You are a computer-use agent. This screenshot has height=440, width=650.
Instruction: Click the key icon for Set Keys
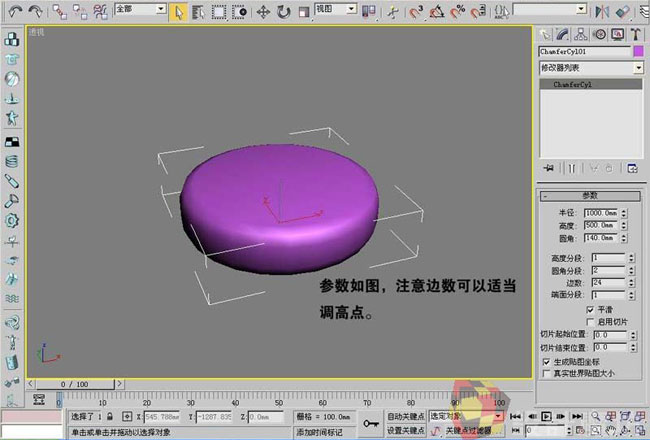click(x=371, y=423)
